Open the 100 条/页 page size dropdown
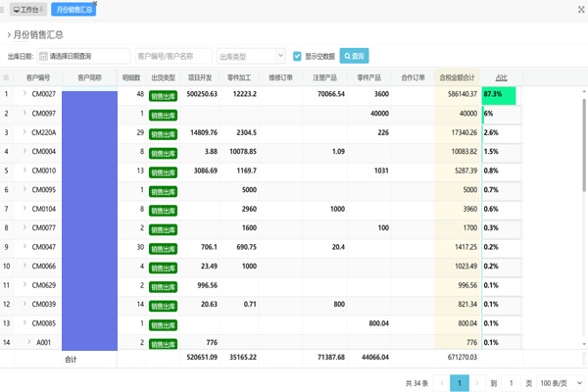 click(561, 383)
